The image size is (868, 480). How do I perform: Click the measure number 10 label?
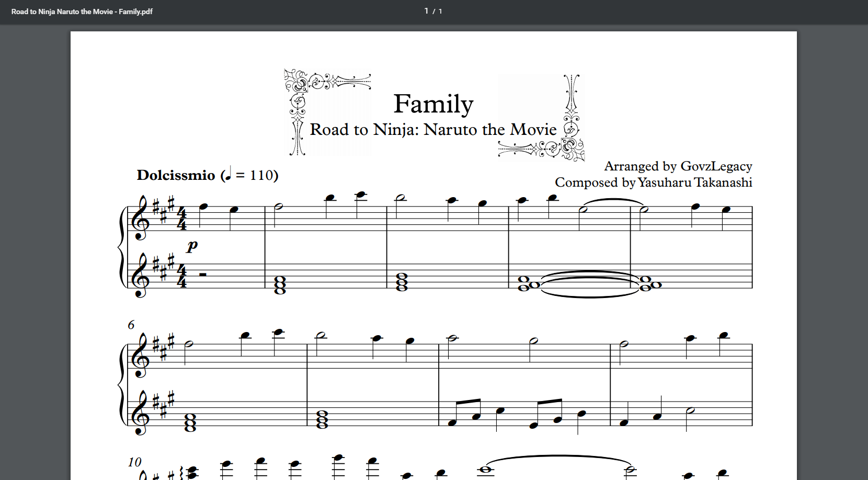pos(134,462)
